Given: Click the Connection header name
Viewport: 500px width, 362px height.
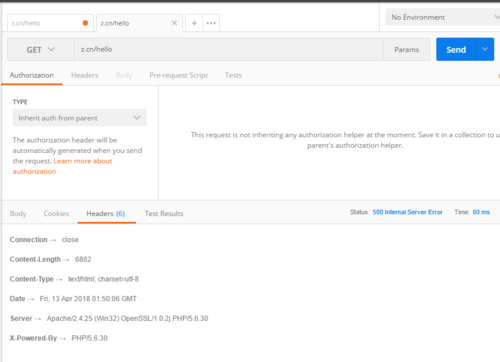Looking at the screenshot, I should pyautogui.click(x=29, y=240).
